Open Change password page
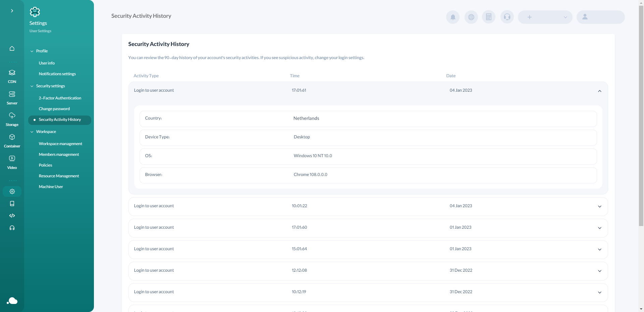The width and height of the screenshot is (644, 312). pyautogui.click(x=54, y=109)
